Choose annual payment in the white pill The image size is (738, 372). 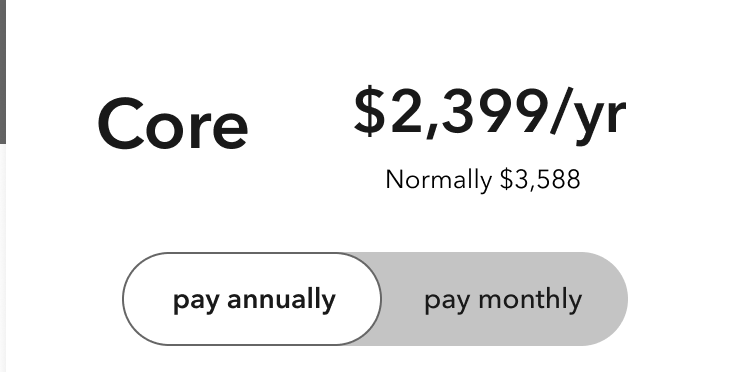coord(252,299)
